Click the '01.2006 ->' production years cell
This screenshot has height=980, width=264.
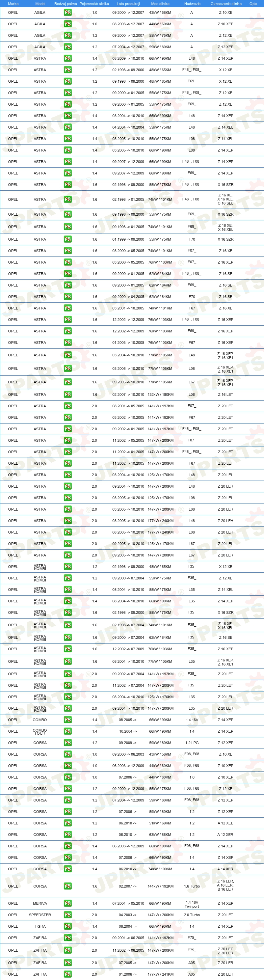[x=128, y=974]
